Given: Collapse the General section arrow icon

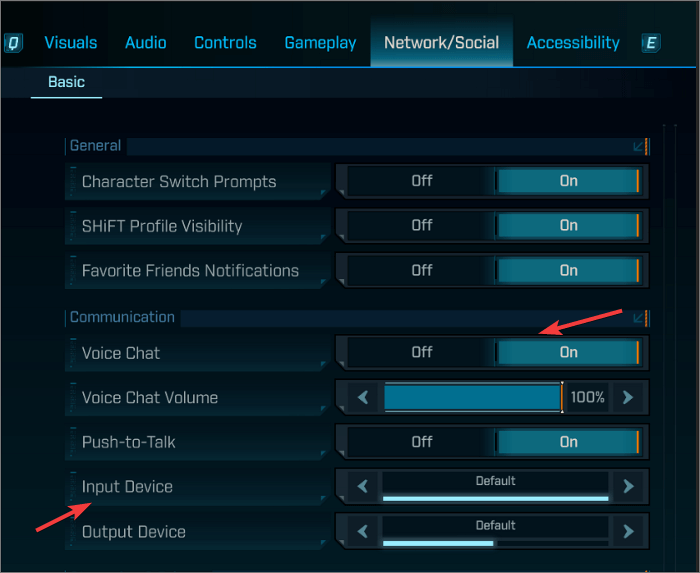Looking at the screenshot, I should point(638,146).
